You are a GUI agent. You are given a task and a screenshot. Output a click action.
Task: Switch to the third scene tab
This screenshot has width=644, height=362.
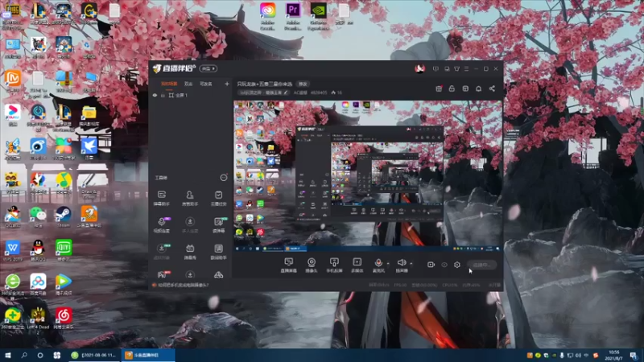pyautogui.click(x=206, y=84)
